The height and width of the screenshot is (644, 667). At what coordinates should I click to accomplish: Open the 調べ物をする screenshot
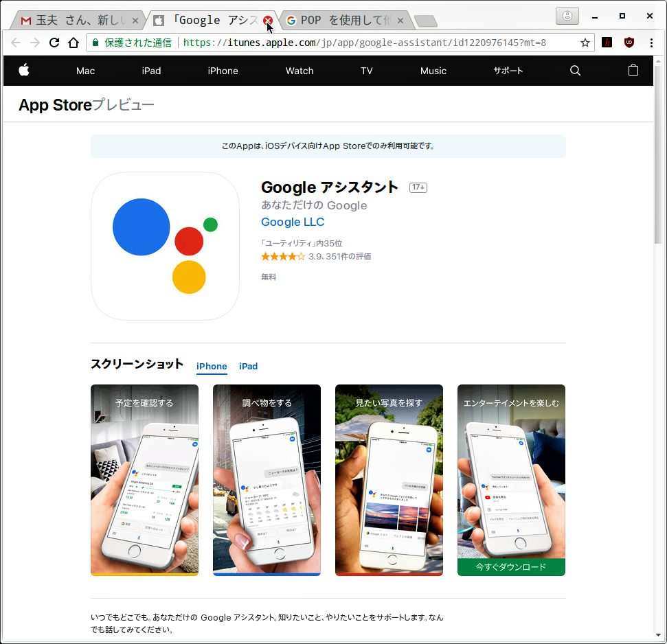pos(267,481)
